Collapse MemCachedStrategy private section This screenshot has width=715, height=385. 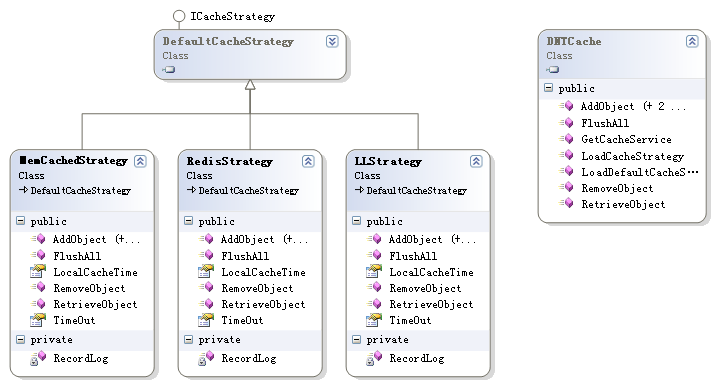pyautogui.click(x=21, y=339)
